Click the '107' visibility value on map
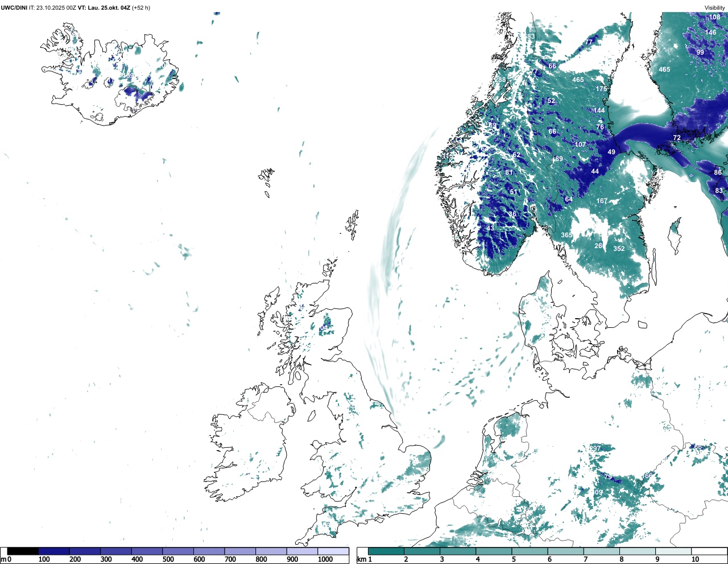The image size is (728, 564). (580, 145)
